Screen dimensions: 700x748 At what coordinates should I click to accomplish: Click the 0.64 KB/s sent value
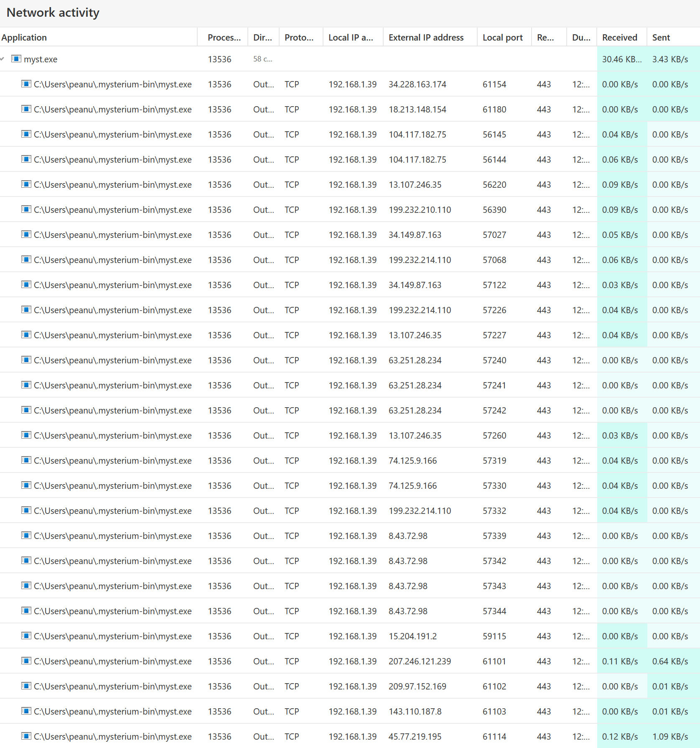(670, 661)
